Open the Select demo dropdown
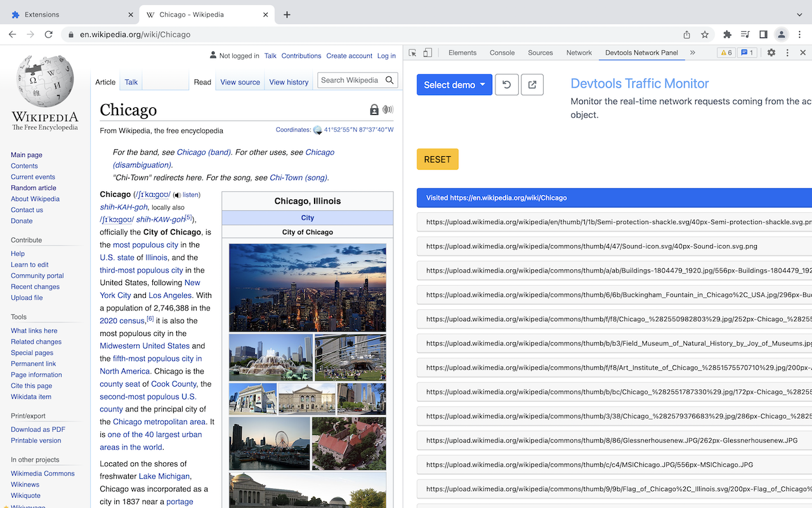Screen dimensions: 812x508 (454, 84)
